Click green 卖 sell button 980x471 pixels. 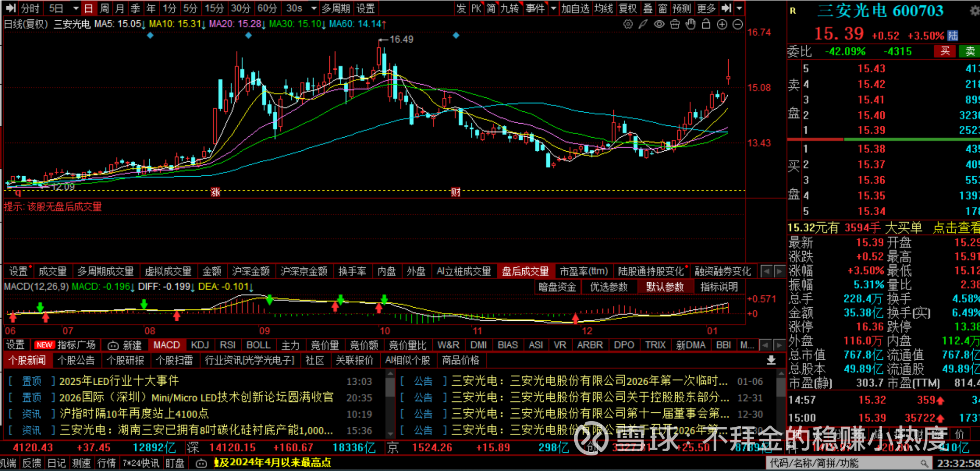point(970,51)
